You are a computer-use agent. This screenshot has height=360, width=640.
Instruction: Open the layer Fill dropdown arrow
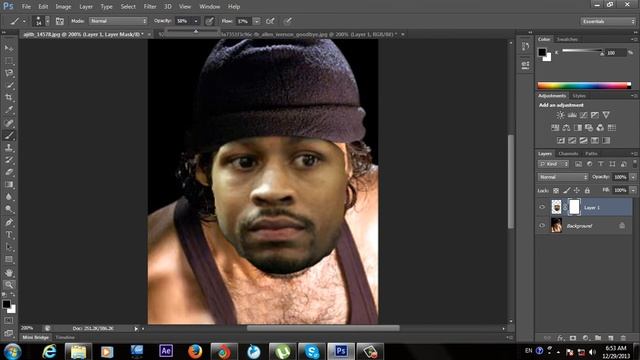(633, 190)
